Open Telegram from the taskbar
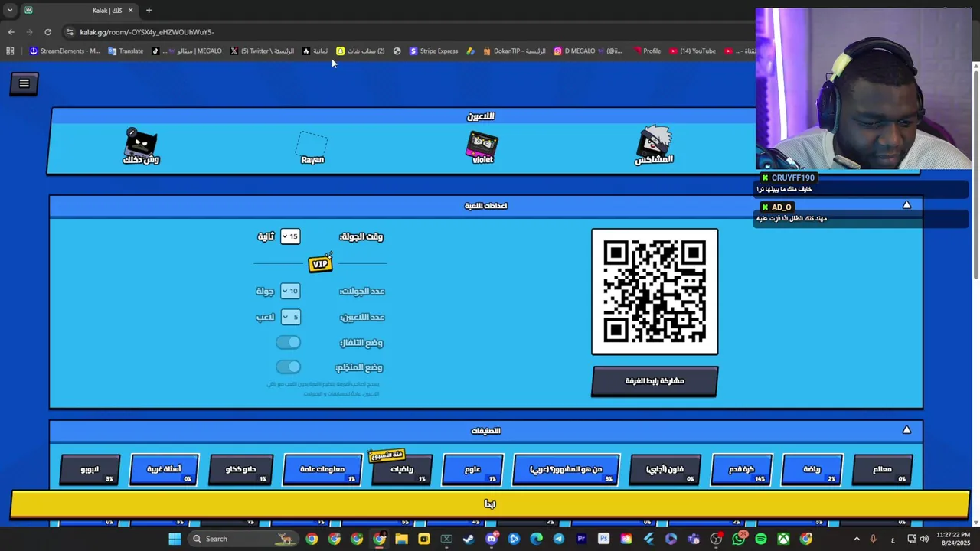The height and width of the screenshot is (551, 980). click(559, 539)
